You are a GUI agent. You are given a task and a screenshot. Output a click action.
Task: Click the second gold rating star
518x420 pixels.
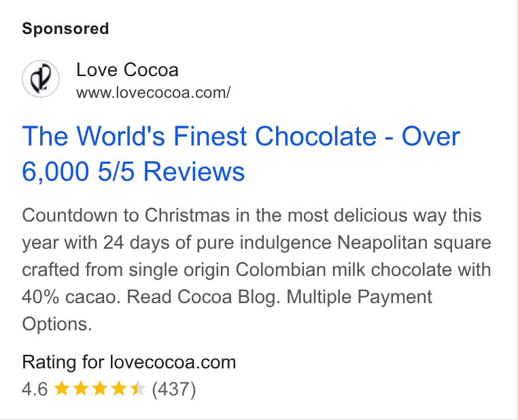[81, 389]
